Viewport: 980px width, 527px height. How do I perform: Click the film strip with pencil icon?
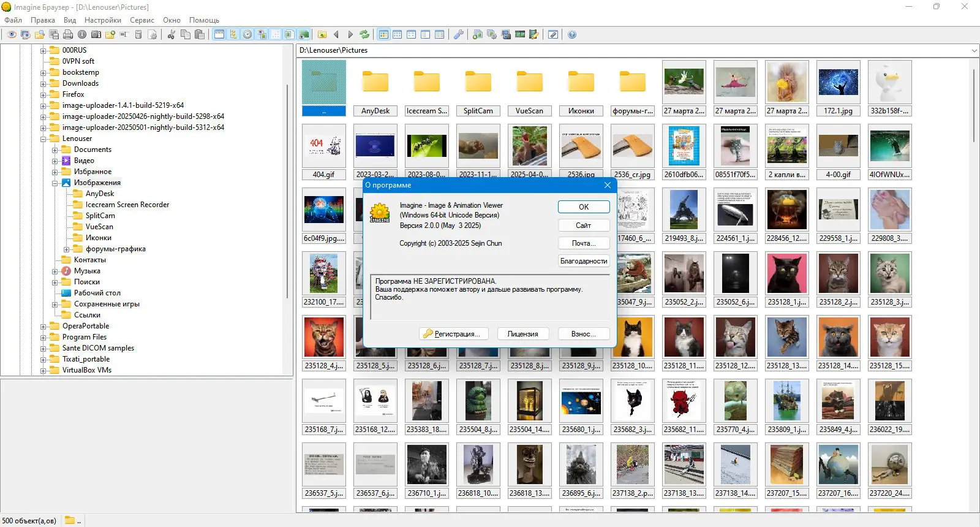[534, 35]
